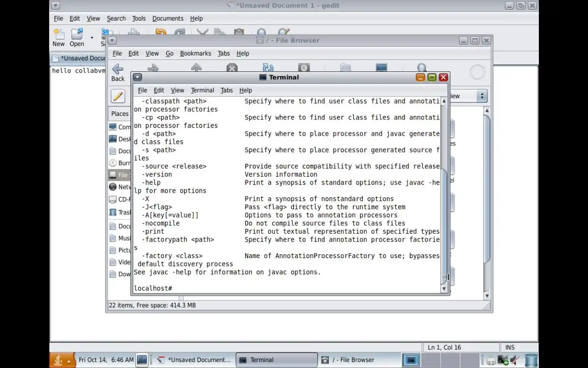Screen dimensions: 588x368
Task: Click the Stop icon in File Browser toolbar
Action: [232, 68]
